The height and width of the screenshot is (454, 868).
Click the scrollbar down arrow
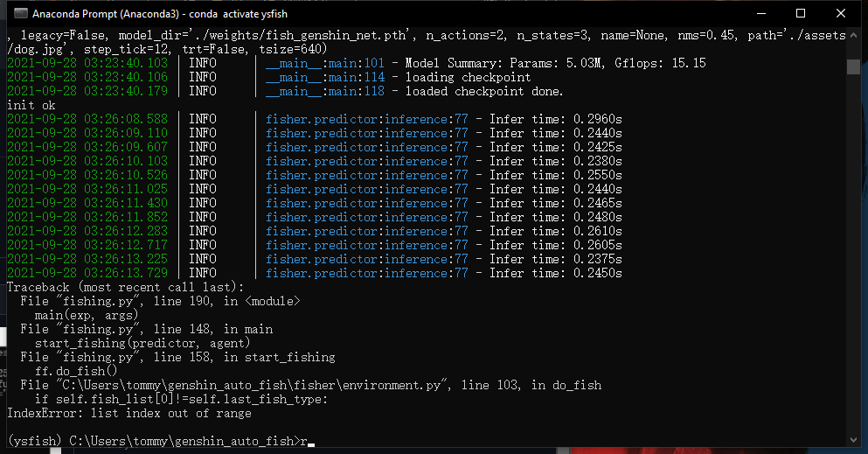[853, 440]
